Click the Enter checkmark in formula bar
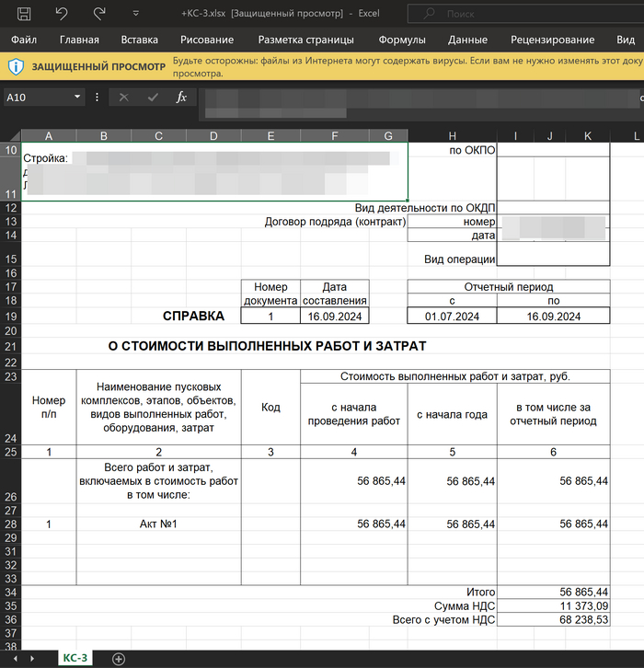Viewport: 644px width, 668px height. [x=153, y=97]
